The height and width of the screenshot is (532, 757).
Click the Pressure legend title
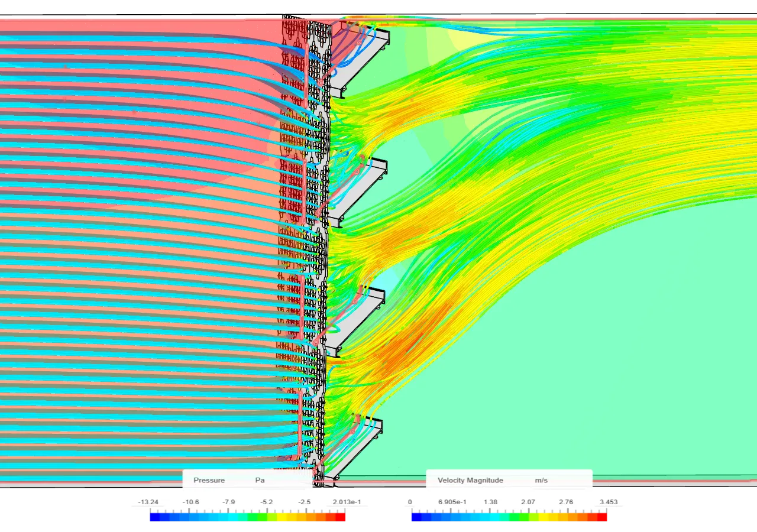click(x=209, y=481)
